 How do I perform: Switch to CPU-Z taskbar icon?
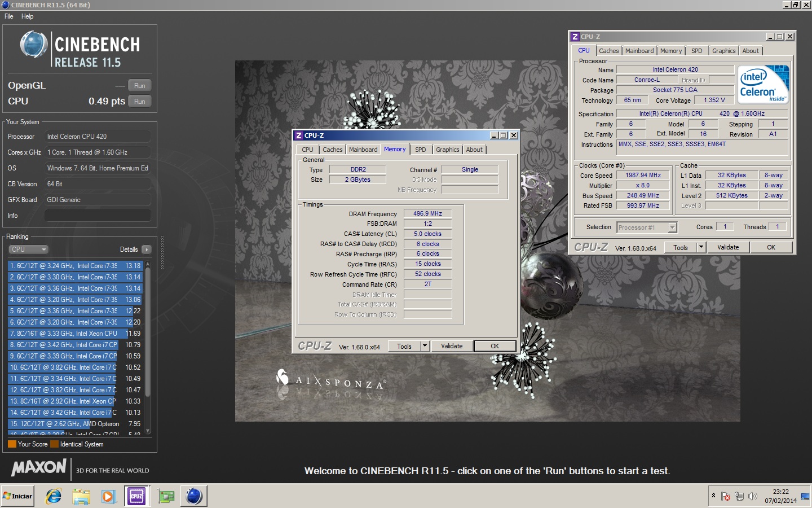pos(137,496)
